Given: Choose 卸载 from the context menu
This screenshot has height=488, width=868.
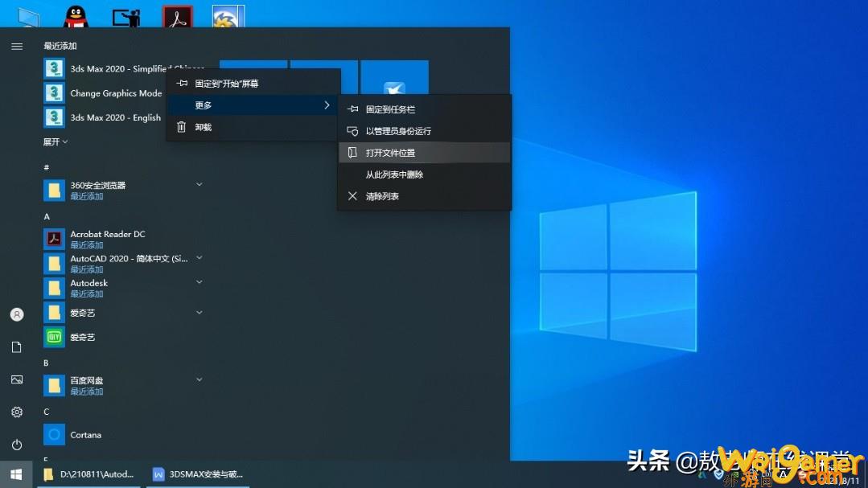Looking at the screenshot, I should click(x=253, y=127).
